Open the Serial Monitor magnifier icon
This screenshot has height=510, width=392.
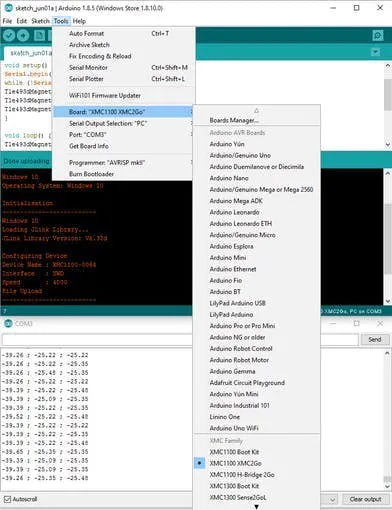(x=378, y=35)
